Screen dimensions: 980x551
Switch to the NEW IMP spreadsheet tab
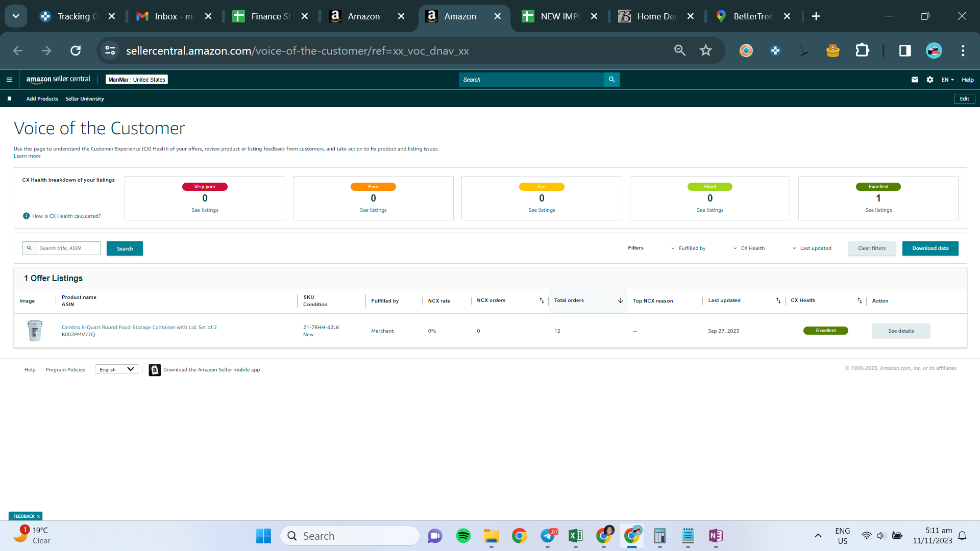[560, 16]
